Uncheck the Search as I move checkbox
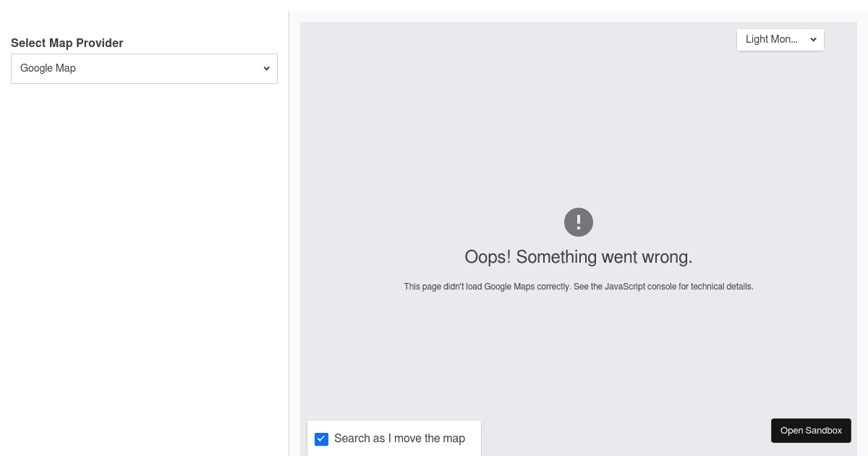Viewport: 868px width, 456px height. pyautogui.click(x=322, y=439)
